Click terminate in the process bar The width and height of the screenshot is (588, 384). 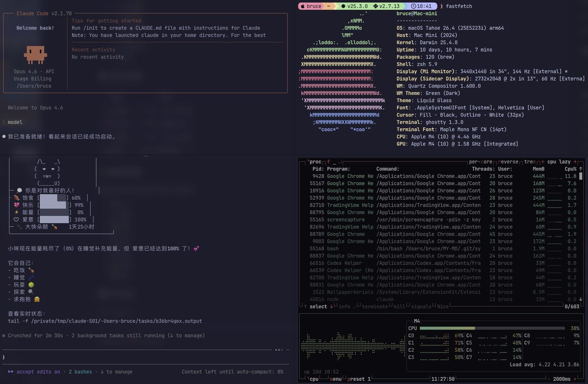tap(375, 307)
